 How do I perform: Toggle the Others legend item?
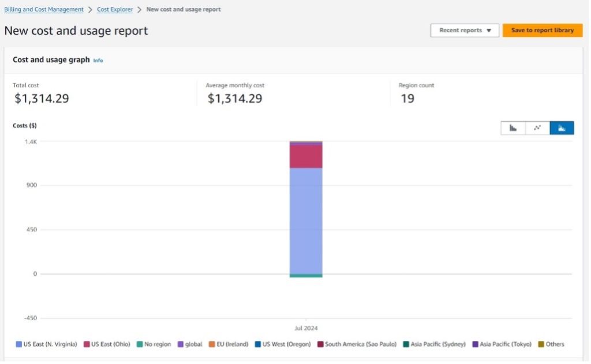point(552,344)
